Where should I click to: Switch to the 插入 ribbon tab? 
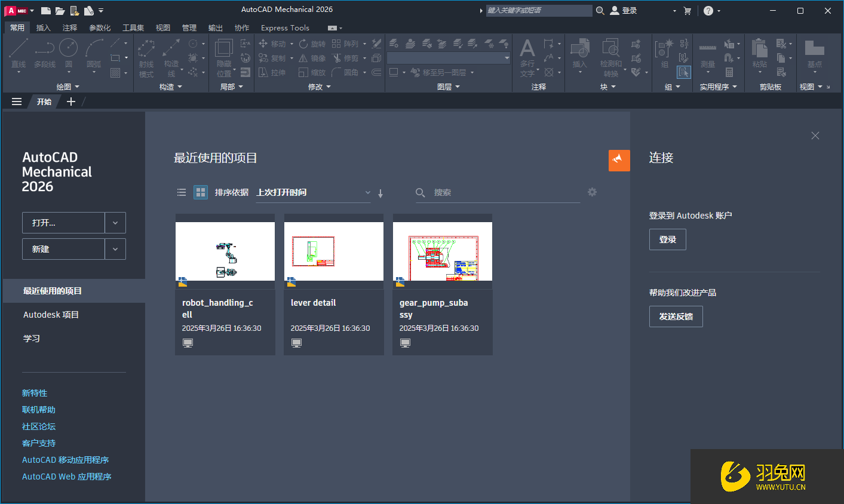[44, 27]
